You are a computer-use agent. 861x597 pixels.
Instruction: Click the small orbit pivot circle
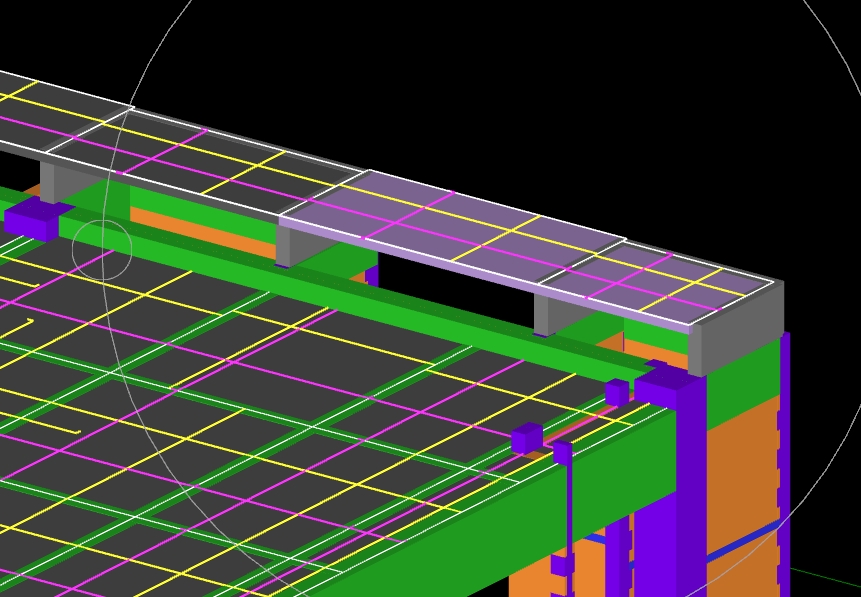(102, 250)
